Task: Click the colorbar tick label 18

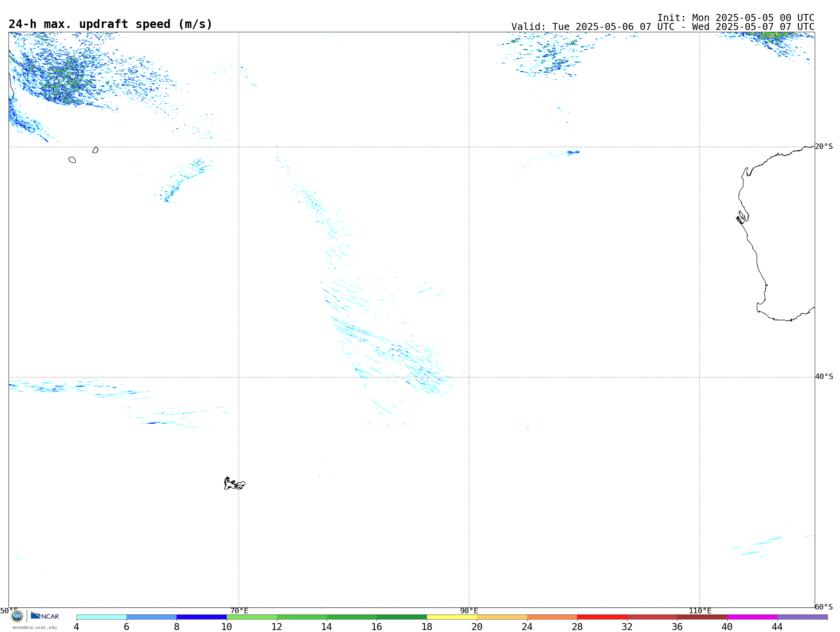Action: [427, 627]
